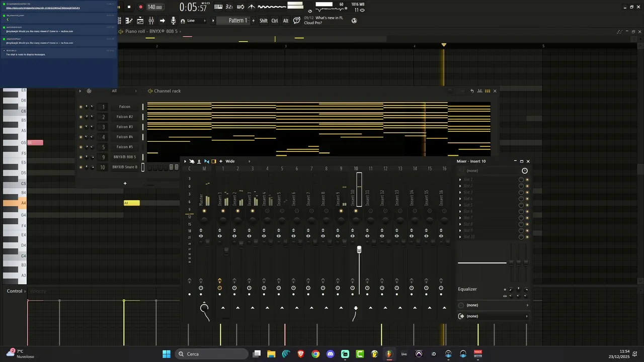This screenshot has width=644, height=362.
Task: Click the 140.000 tempo field
Action: pos(155,7)
